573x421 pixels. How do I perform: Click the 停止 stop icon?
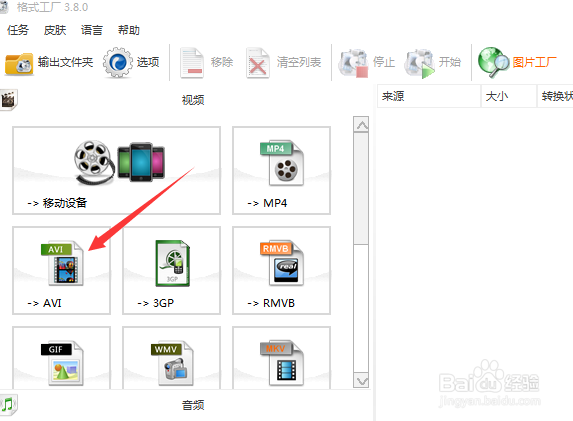point(353,64)
